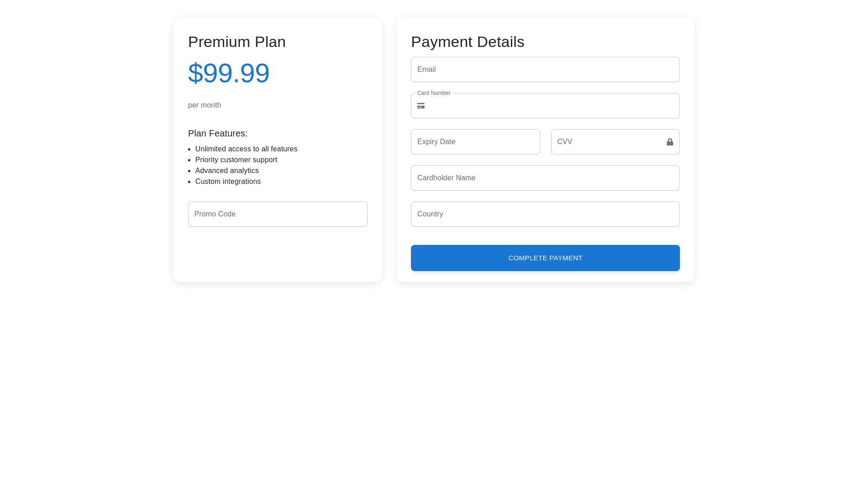Click inside the Card Number field
Viewport: 868px width, 488px height.
coord(552,106)
